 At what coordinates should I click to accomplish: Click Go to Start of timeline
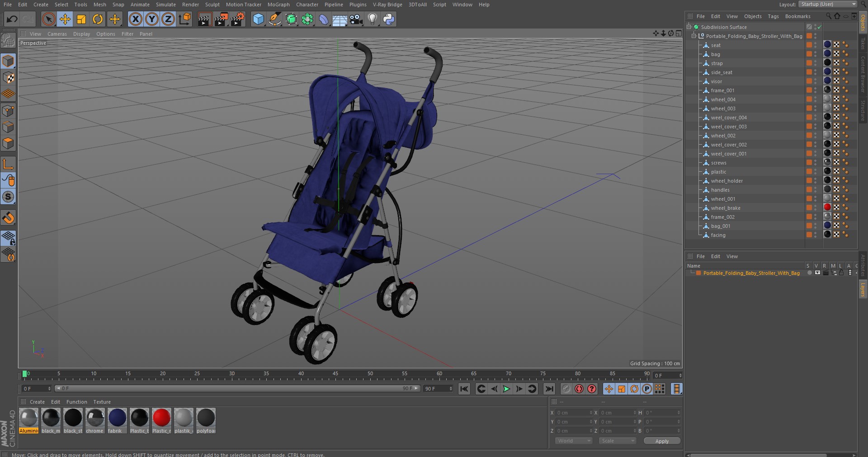[x=464, y=389]
